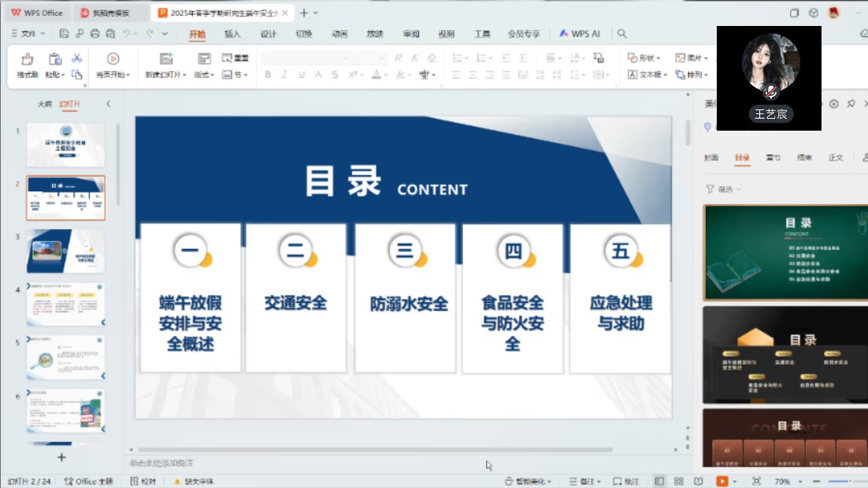
Task: Switch to reading view in status bar
Action: [698, 481]
